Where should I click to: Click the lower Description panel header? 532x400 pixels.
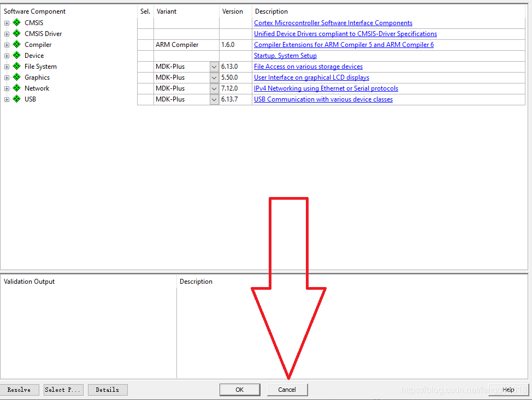point(196,282)
